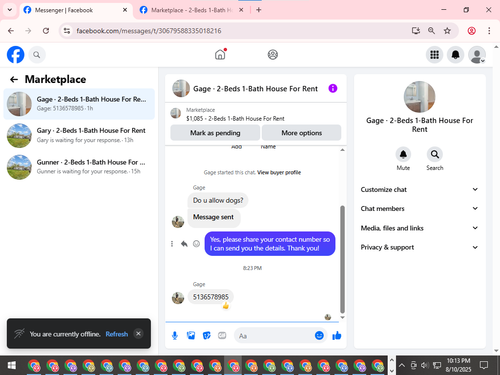The width and height of the screenshot is (500, 375).
Task: Click the install app icon in address bar
Action: point(416,31)
